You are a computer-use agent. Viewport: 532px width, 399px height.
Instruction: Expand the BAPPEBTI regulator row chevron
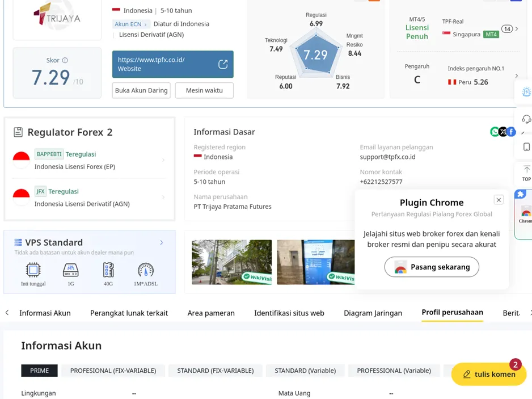pos(163,160)
